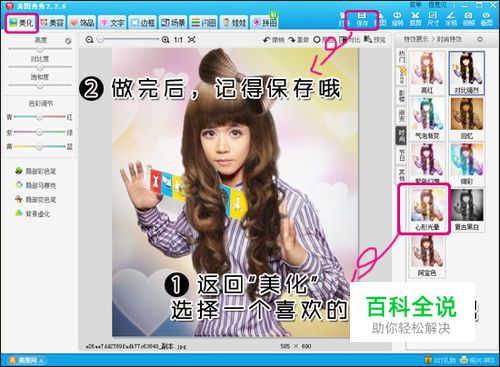
Task: Switch to the 美容 tab
Action: (x=52, y=22)
